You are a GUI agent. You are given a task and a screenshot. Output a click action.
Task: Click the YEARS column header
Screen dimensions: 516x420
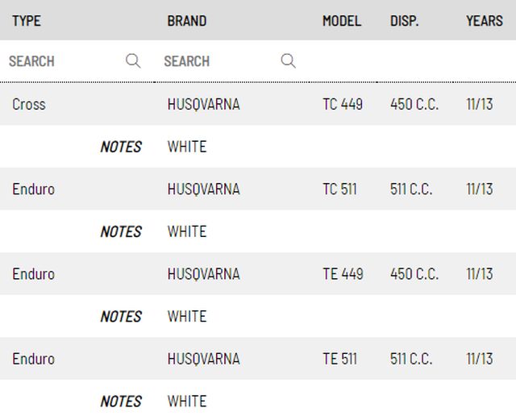pos(484,20)
